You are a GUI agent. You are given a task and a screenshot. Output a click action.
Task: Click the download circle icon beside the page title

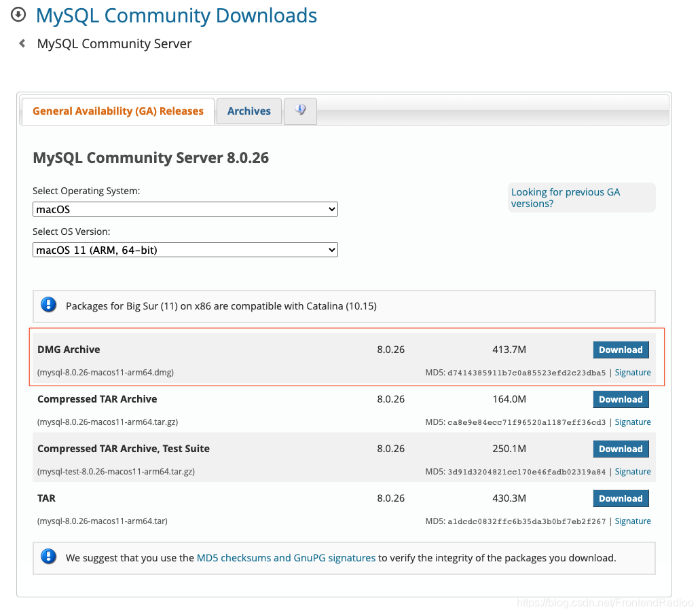18,15
